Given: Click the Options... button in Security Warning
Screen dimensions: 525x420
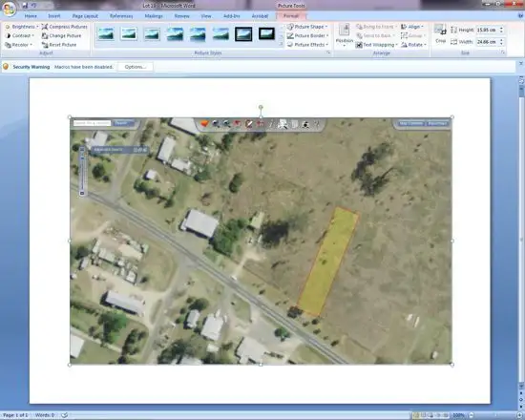Looking at the screenshot, I should click(136, 67).
